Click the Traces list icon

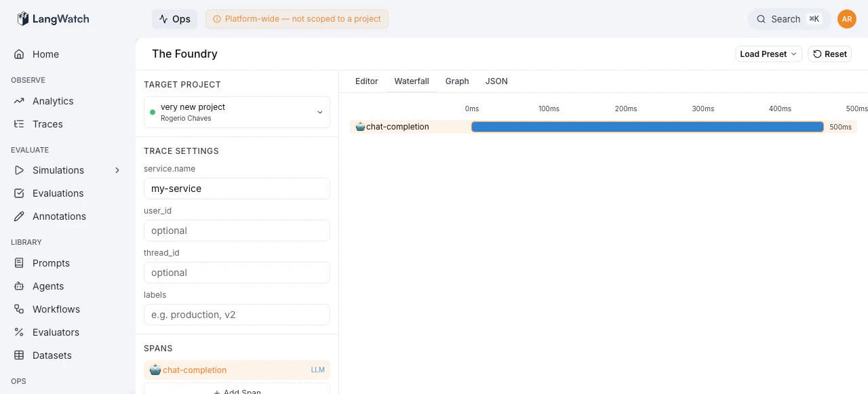tap(19, 124)
